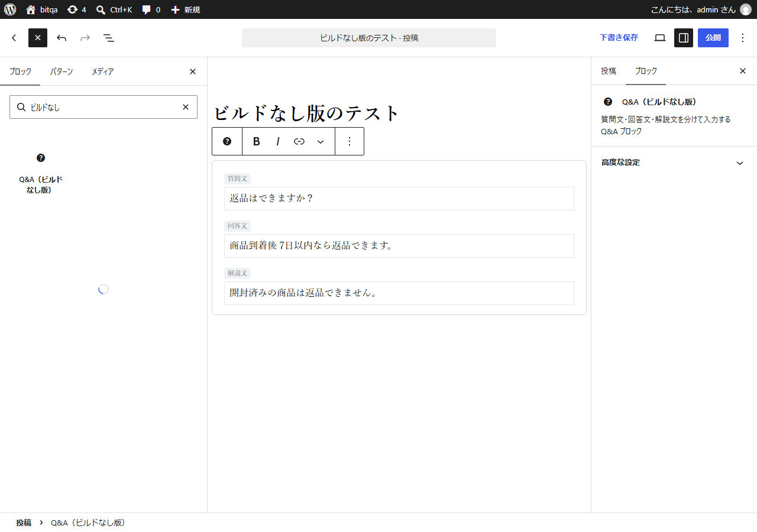Open the block options three-dot menu
This screenshot has width=757, height=532.
coord(350,141)
